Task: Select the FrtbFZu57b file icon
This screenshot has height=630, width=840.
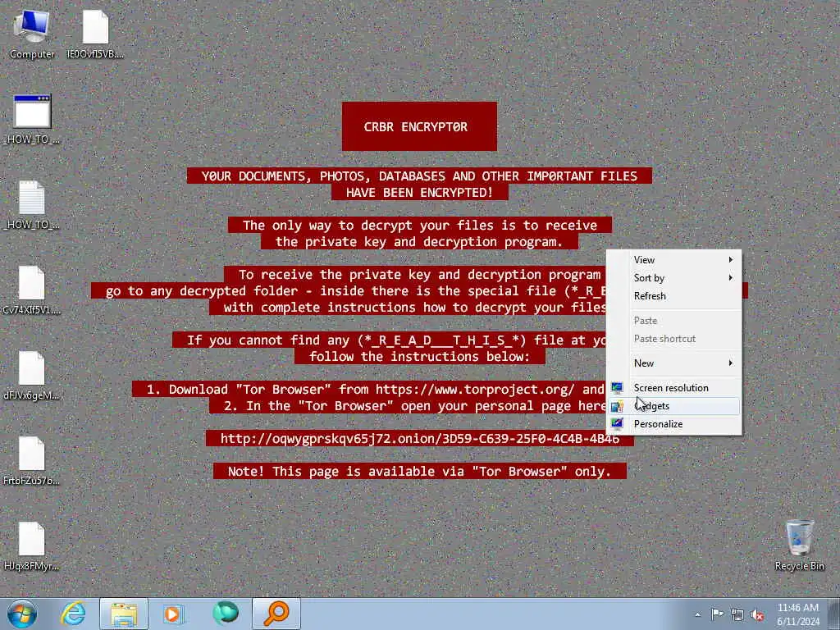Action: [32, 460]
